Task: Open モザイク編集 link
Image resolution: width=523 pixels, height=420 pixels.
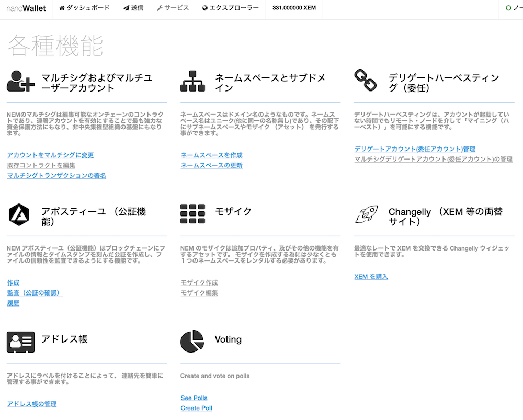Action: pyautogui.click(x=199, y=292)
